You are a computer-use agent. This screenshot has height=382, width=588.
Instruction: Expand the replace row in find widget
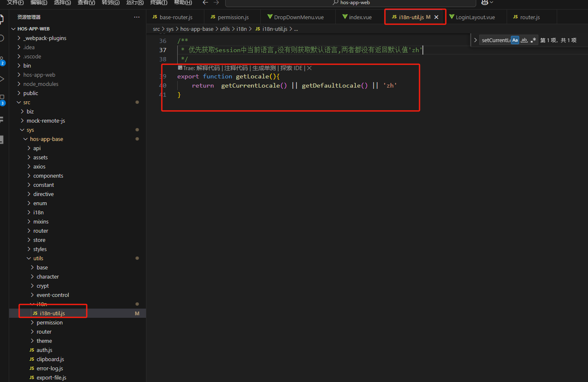(x=475, y=40)
